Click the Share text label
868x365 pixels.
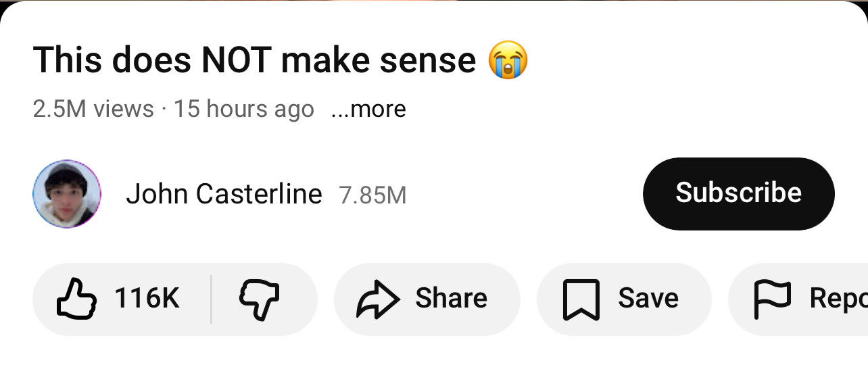451,299
